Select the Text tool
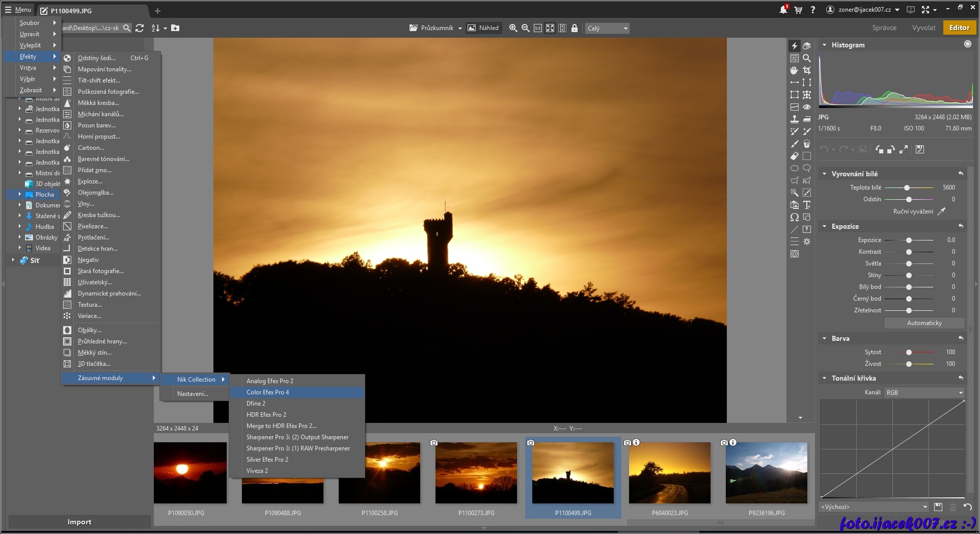This screenshot has width=980, height=534. click(x=807, y=205)
